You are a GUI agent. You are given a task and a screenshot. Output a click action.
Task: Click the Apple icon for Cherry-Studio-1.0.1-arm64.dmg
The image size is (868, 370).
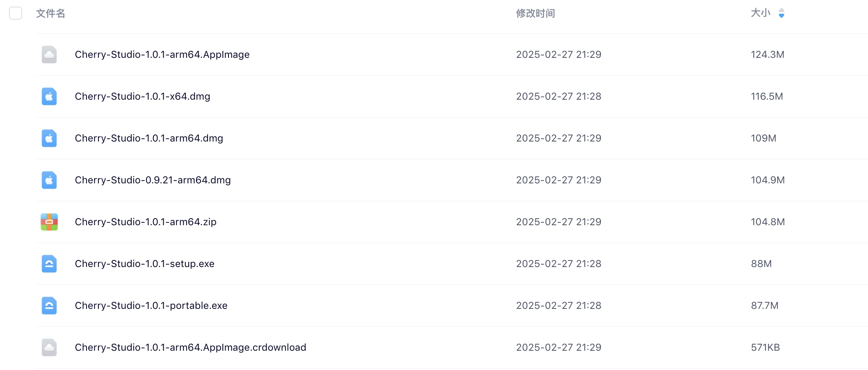49,138
